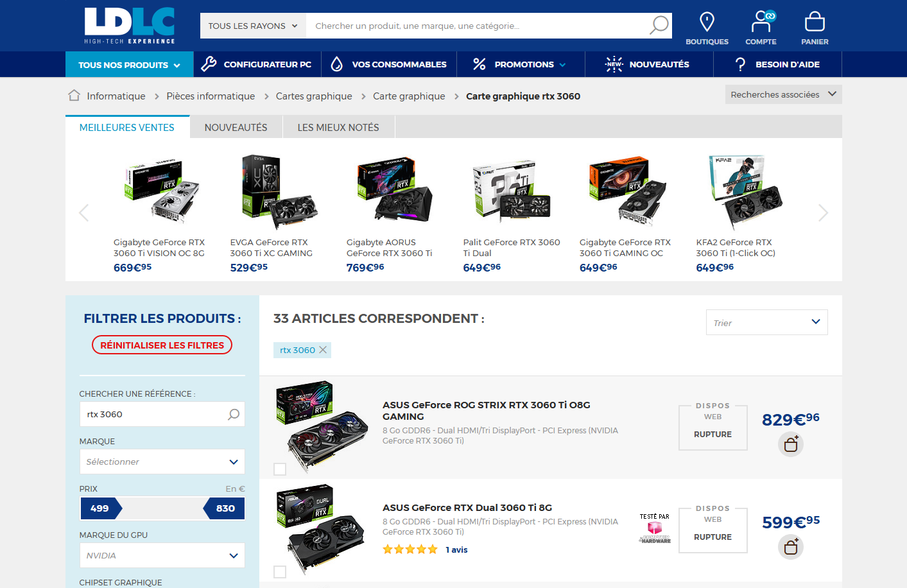Image resolution: width=907 pixels, height=588 pixels.
Task: Open KFA2 RTX 3060 Ti thumbnail
Action: pyautogui.click(x=745, y=191)
